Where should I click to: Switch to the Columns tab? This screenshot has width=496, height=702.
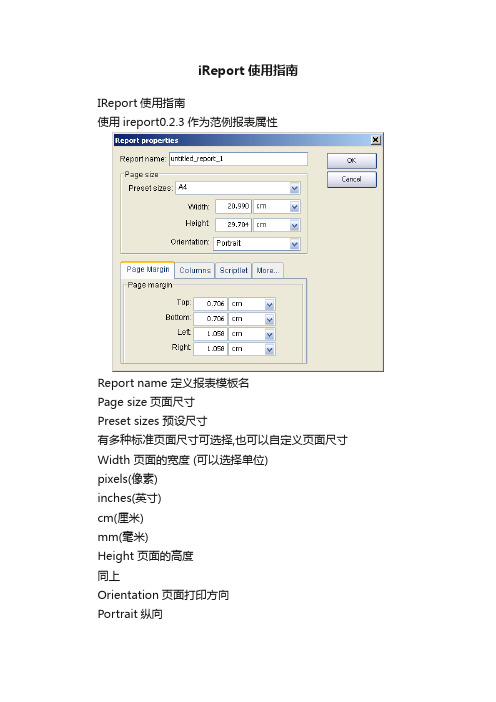[195, 270]
